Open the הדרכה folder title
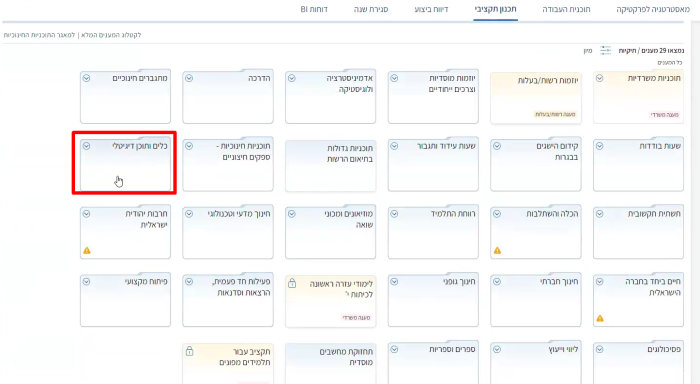This screenshot has height=384, width=700. point(259,78)
